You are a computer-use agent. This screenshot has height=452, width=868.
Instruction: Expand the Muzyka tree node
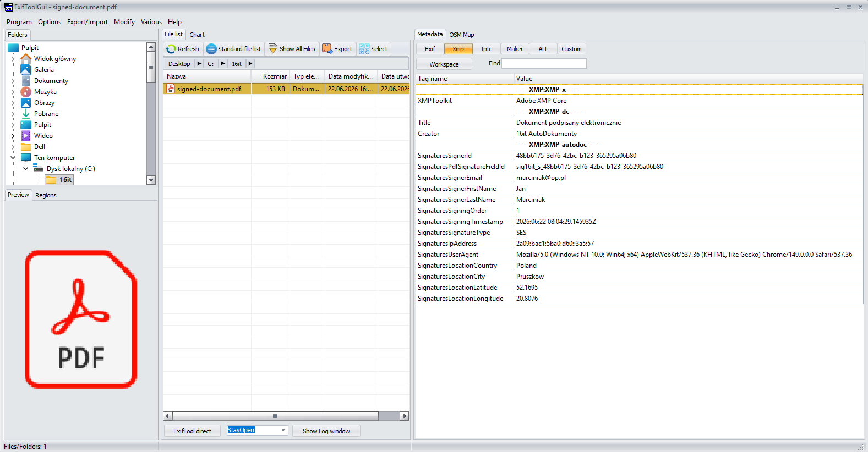[13, 92]
